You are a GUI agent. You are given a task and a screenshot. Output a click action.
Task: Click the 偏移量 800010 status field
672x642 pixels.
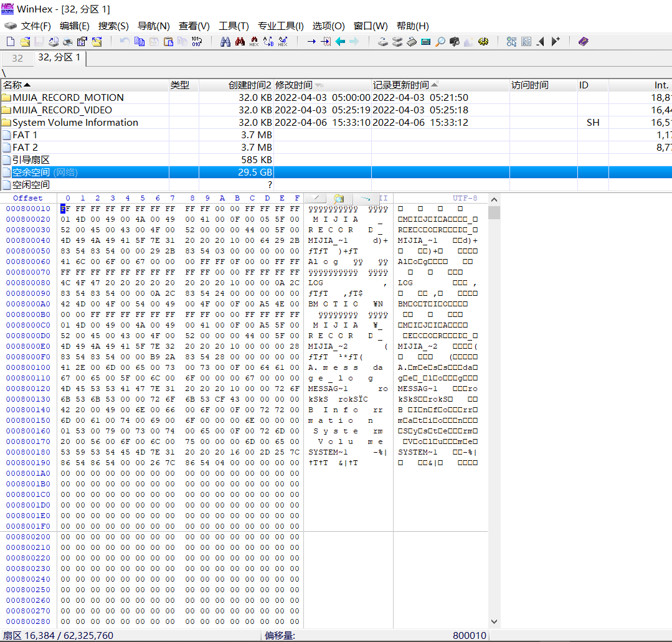tap(376, 636)
